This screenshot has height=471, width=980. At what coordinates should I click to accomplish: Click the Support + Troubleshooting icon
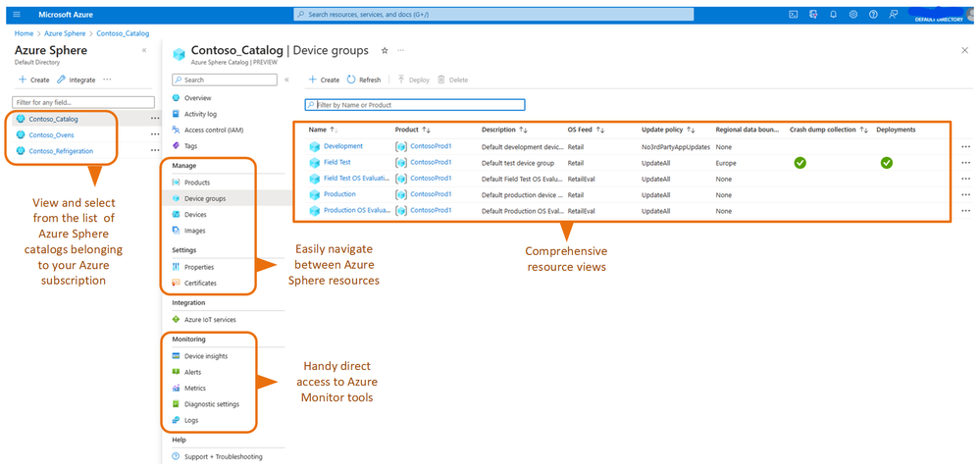(x=177, y=457)
